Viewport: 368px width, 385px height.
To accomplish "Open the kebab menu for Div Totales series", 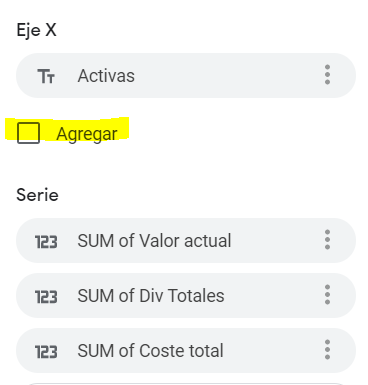I will pos(327,295).
